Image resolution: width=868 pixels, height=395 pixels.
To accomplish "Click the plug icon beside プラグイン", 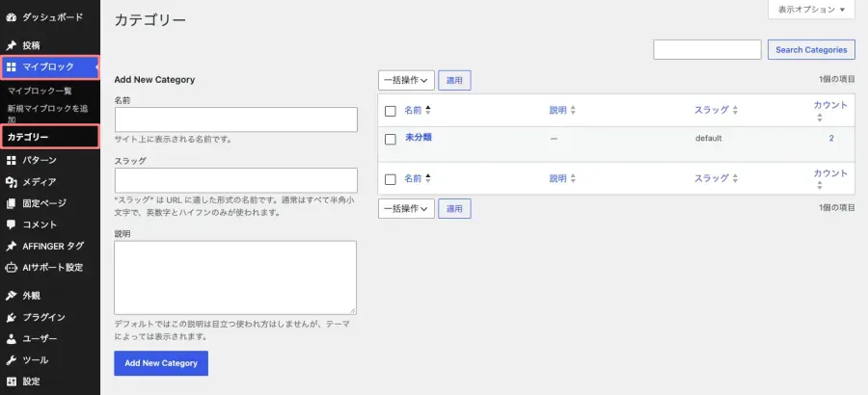I will pyautogui.click(x=11, y=318).
